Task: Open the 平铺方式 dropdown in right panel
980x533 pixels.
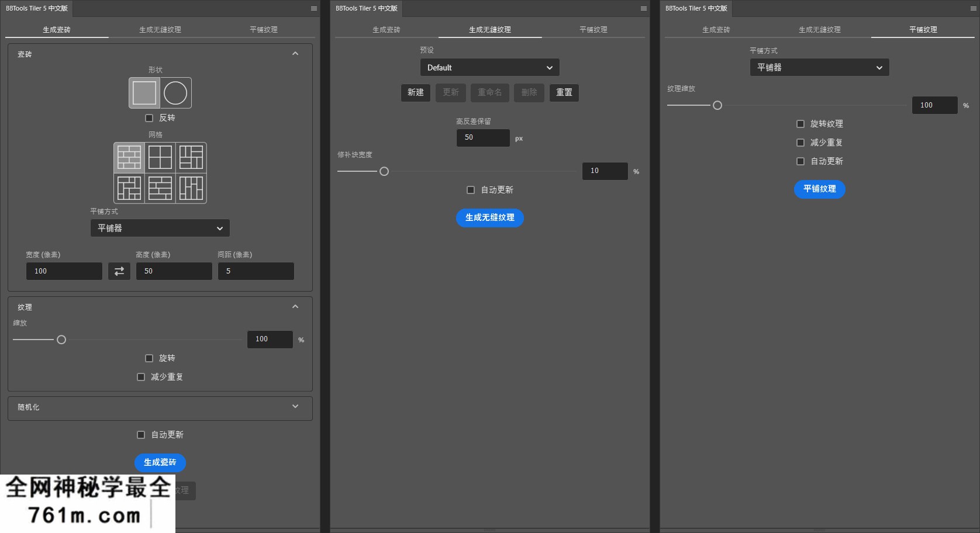Action: click(x=820, y=67)
